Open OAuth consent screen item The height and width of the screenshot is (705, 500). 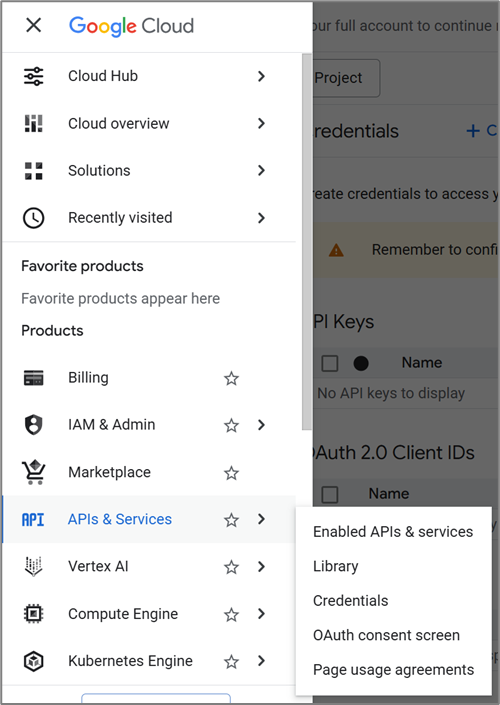click(x=386, y=635)
